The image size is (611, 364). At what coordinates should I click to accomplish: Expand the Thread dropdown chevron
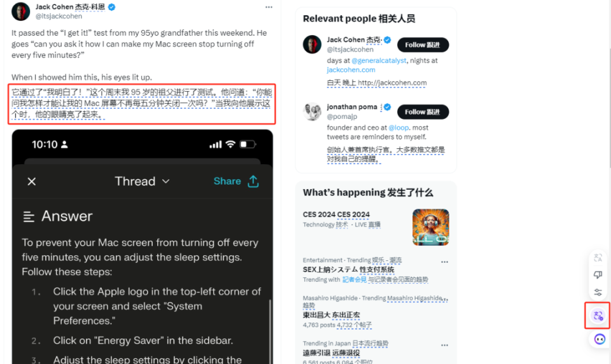(x=166, y=181)
